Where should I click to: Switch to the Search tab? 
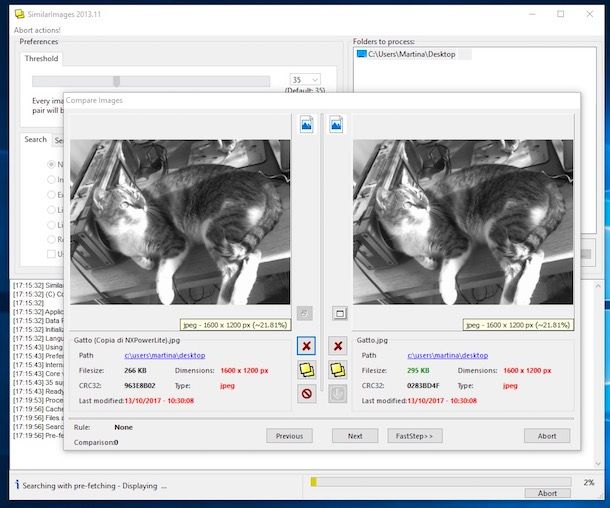pos(35,140)
